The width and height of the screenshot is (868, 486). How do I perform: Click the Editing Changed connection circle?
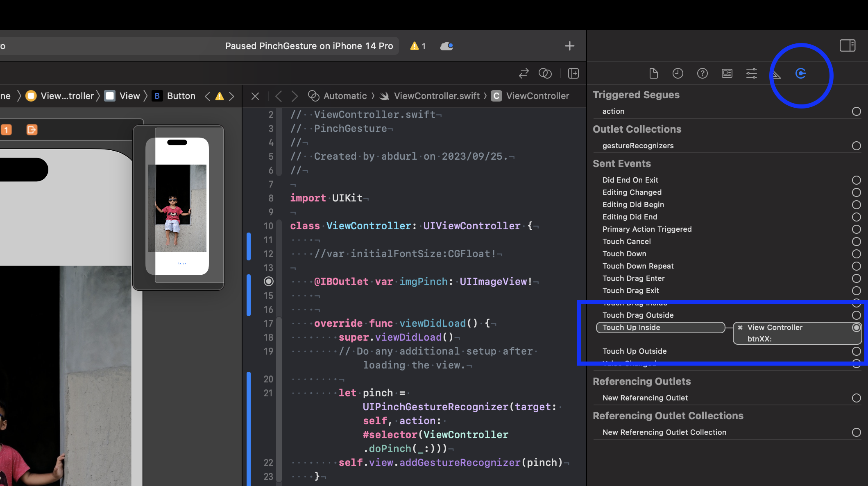(856, 192)
